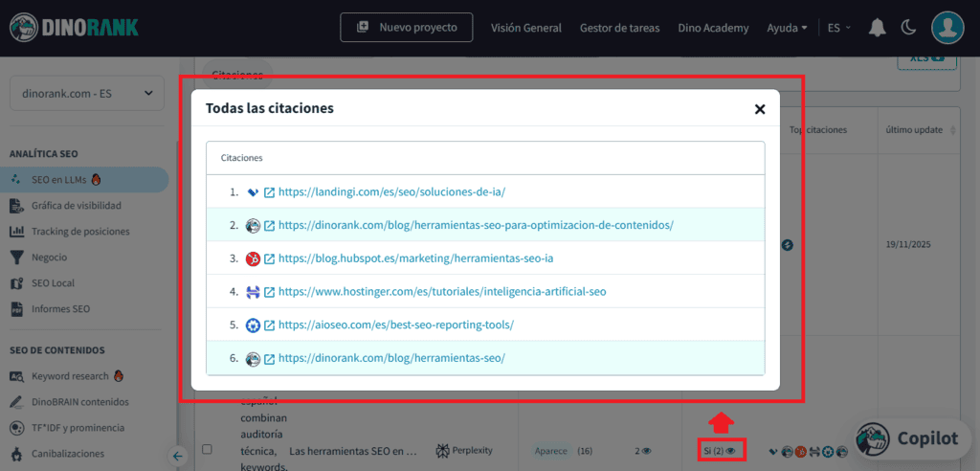980x471 pixels.
Task: Click the HubSpot favicon in citation 3
Action: [x=253, y=259]
